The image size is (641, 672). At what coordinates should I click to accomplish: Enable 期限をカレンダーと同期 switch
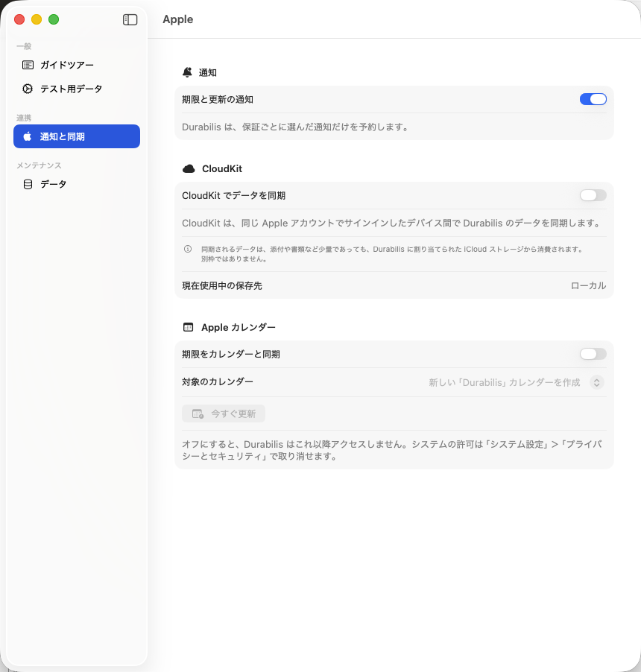point(593,354)
